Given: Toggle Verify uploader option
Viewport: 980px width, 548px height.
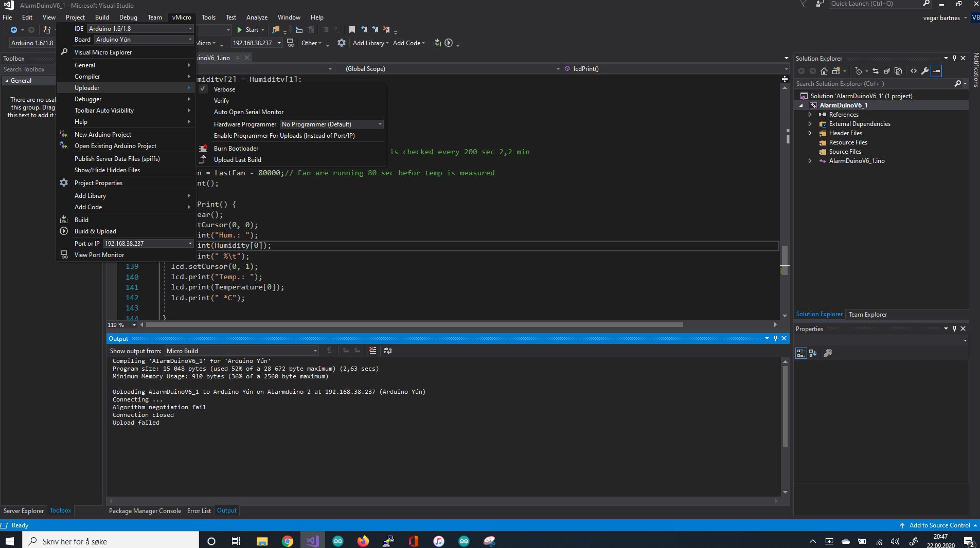Looking at the screenshot, I should 221,101.
